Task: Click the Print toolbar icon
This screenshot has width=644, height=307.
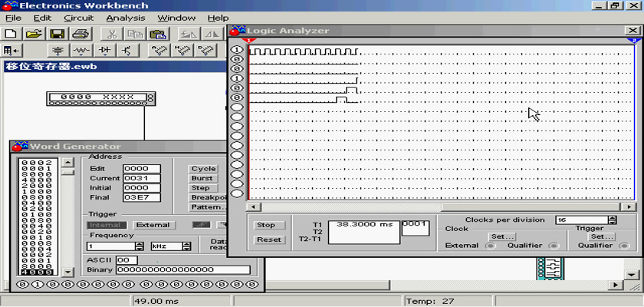Action: point(80,34)
